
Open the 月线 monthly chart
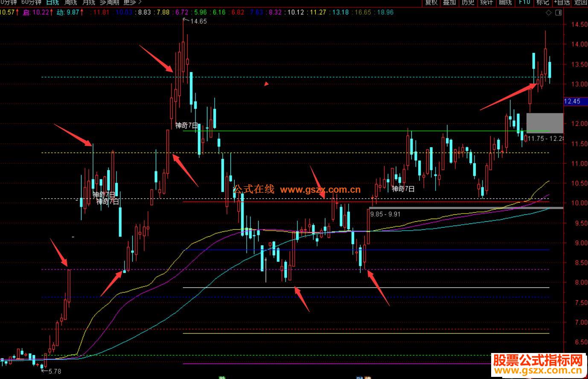88,2
